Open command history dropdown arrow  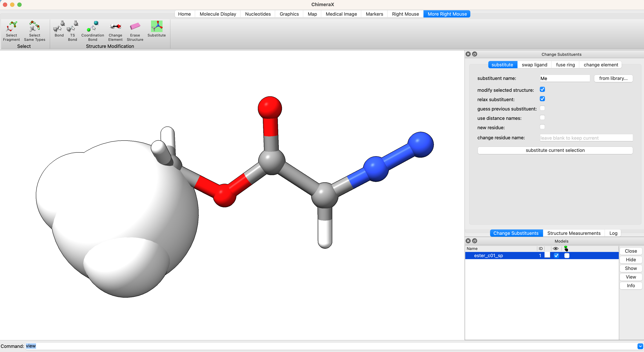[640, 346]
